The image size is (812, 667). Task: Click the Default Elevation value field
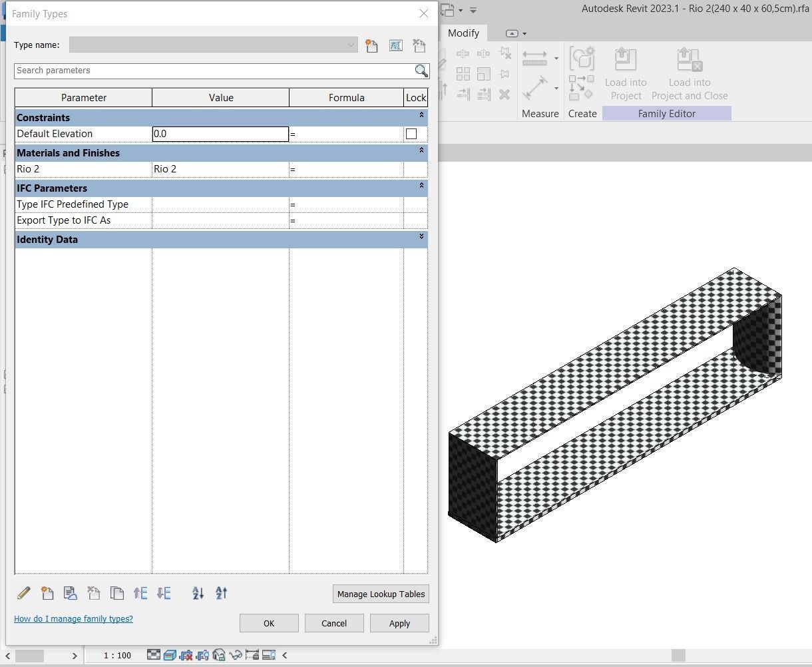[x=220, y=134]
